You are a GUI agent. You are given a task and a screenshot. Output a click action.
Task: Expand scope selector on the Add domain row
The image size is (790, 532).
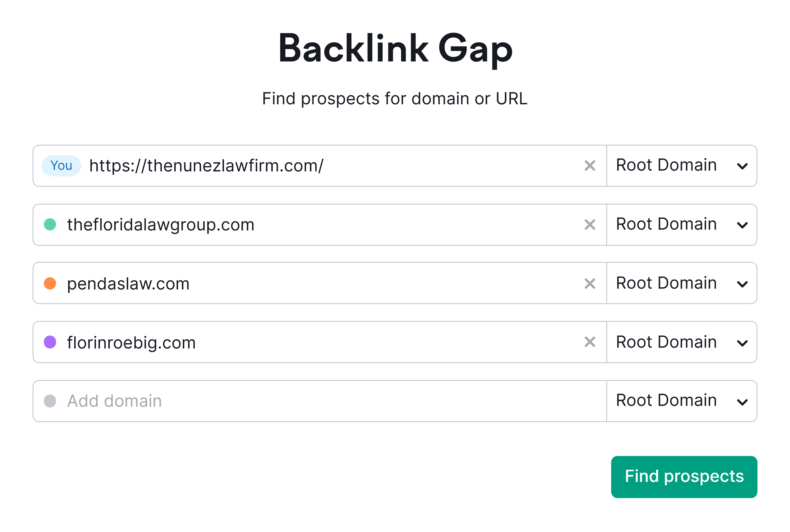coord(682,401)
